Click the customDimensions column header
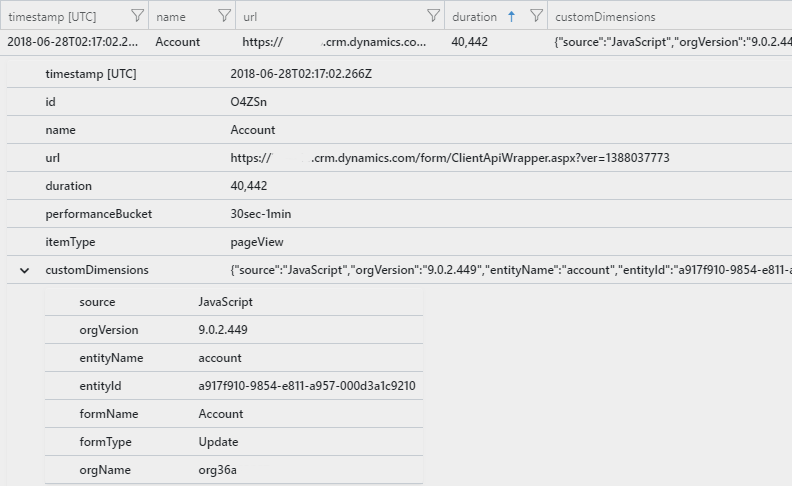 point(605,17)
